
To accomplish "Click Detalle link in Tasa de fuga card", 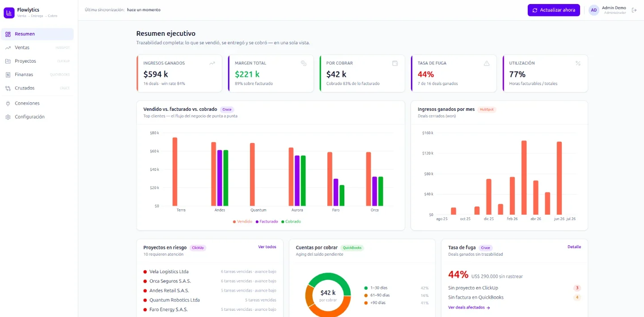I will pos(574,247).
